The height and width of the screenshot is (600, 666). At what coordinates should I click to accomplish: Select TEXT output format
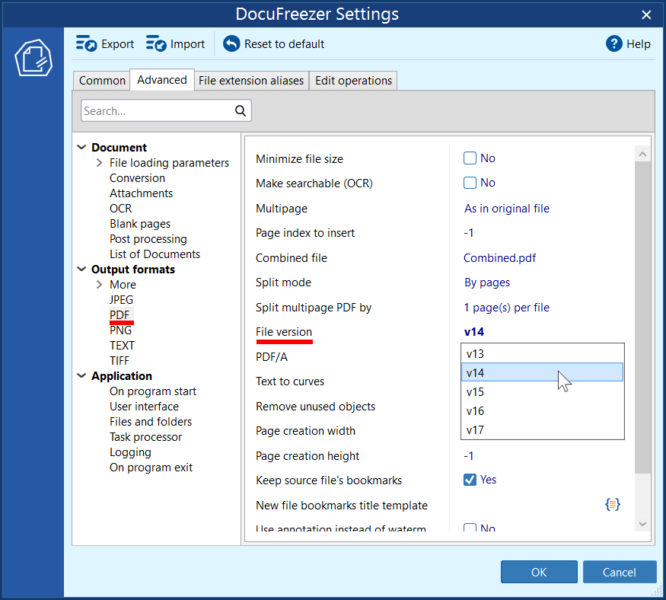[x=122, y=346]
